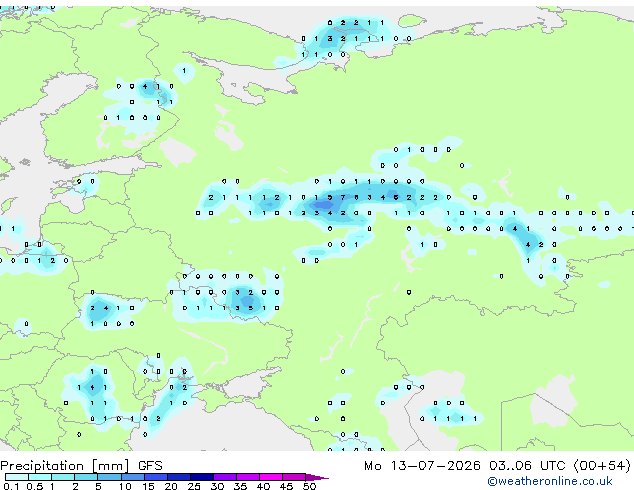Screen dimensions: 634x490
Task: Click the '(00+54)' forecast offset text
Action: click(602, 466)
